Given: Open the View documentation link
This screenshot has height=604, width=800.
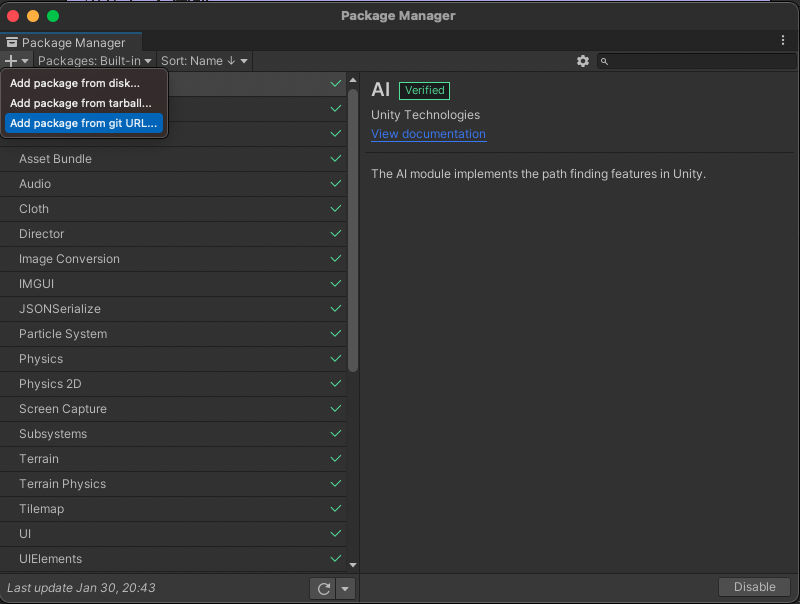Looking at the screenshot, I should click(428, 134).
